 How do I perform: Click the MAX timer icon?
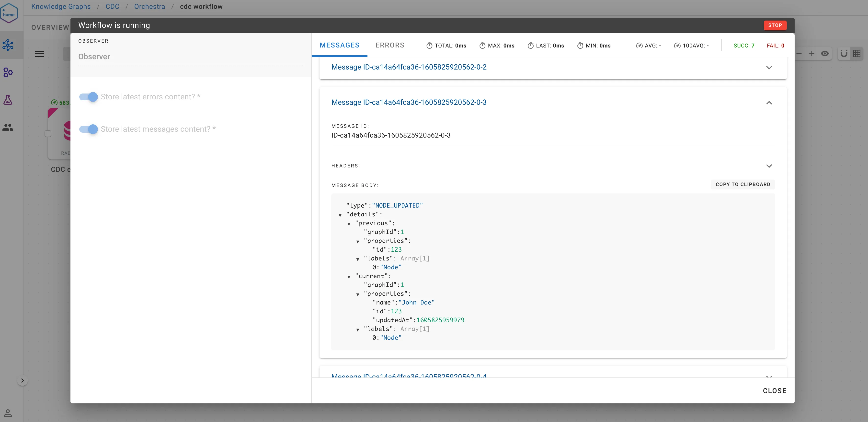482,46
